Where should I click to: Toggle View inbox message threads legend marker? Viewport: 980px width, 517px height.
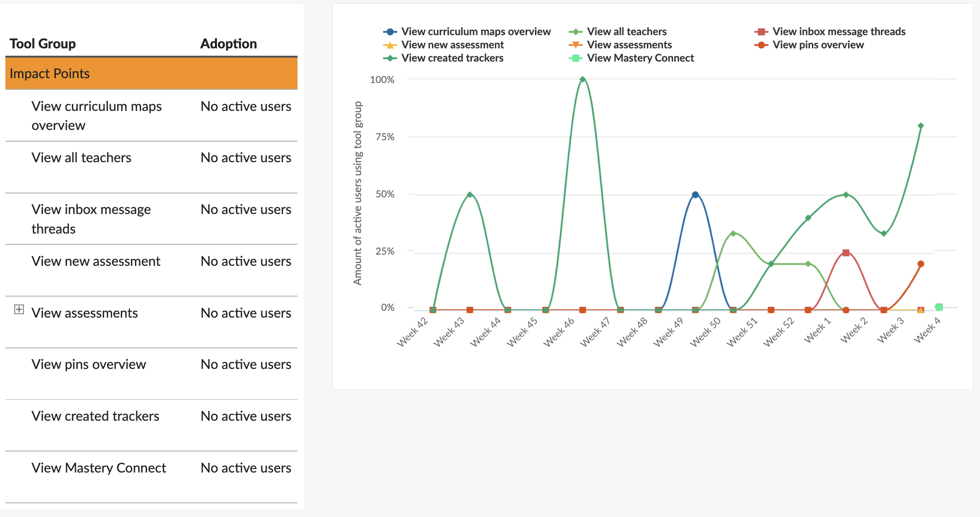tap(761, 32)
